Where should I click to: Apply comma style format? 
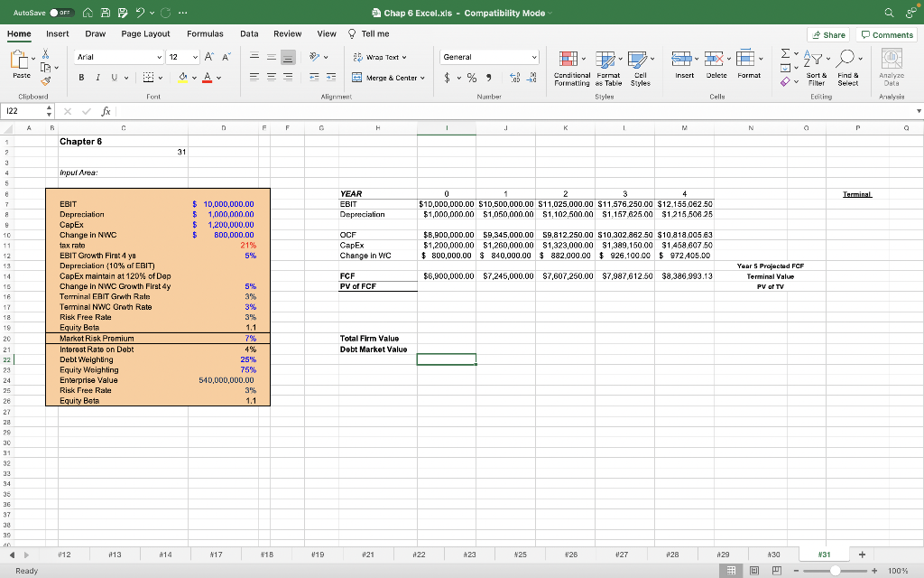489,78
